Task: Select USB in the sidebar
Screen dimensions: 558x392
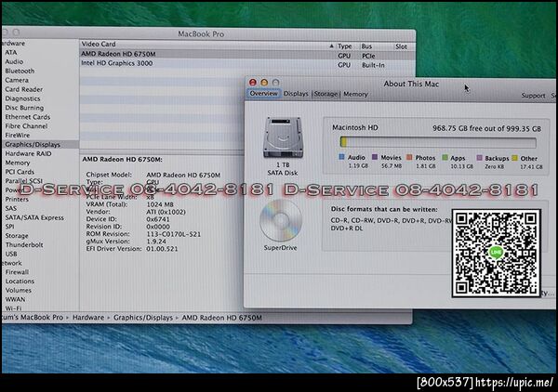Action: (10, 254)
